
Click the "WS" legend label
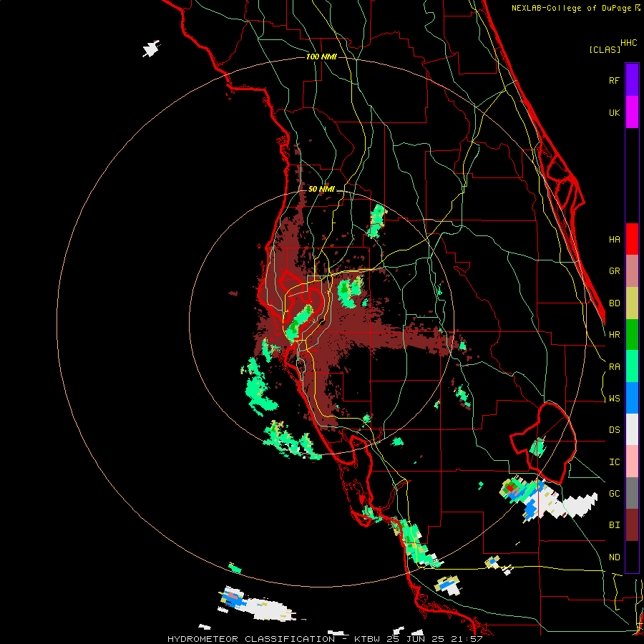614,399
